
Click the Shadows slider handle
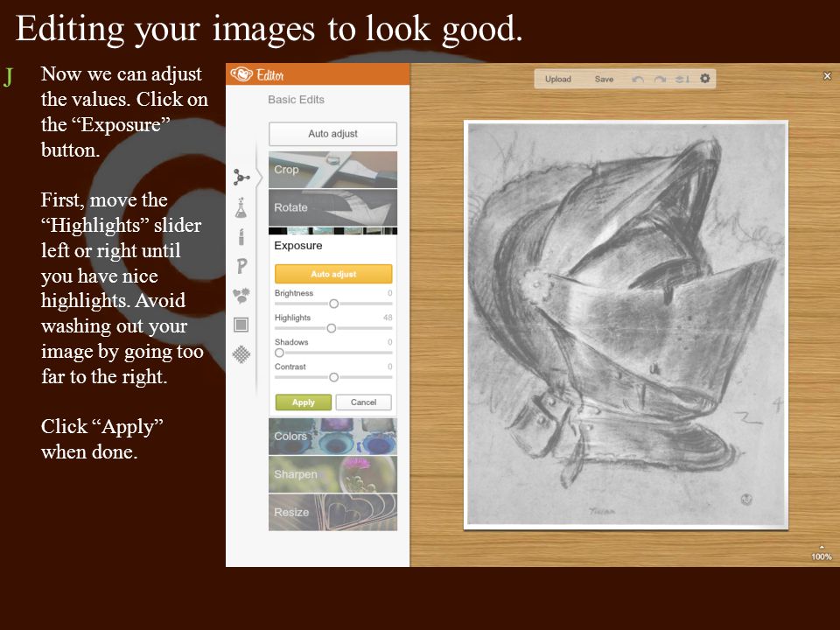[x=279, y=353]
